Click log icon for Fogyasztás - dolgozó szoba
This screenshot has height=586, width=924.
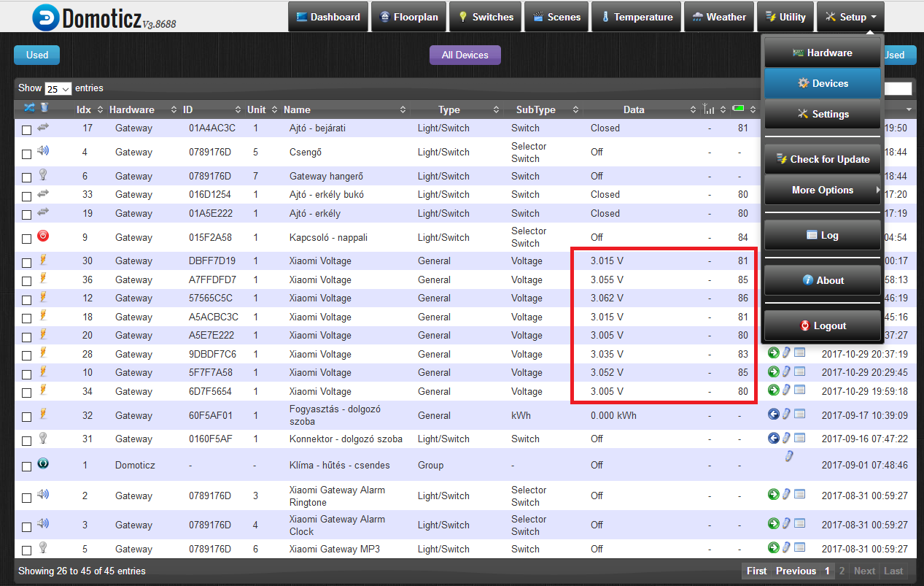(x=799, y=415)
